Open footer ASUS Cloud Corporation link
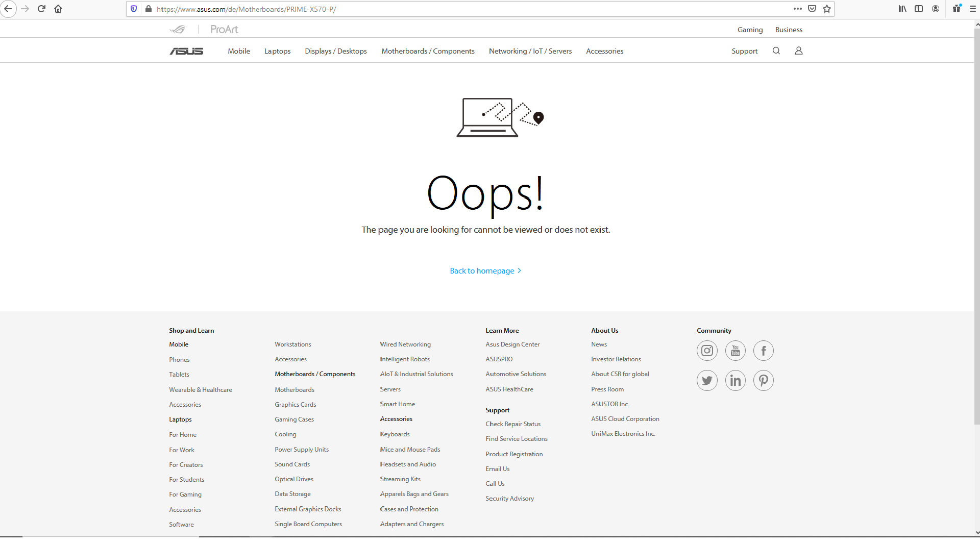Viewport: 980px width, 544px height. tap(625, 418)
